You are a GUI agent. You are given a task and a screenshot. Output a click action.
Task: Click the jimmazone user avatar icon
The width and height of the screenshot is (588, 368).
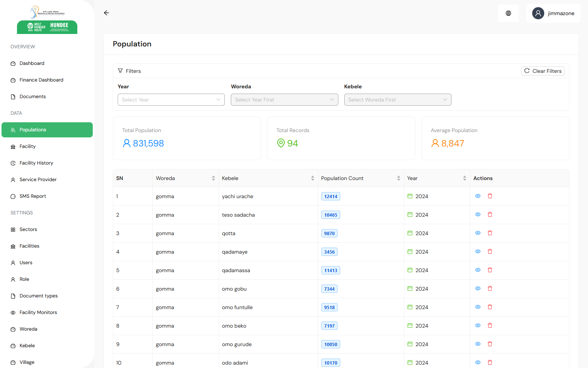point(538,13)
